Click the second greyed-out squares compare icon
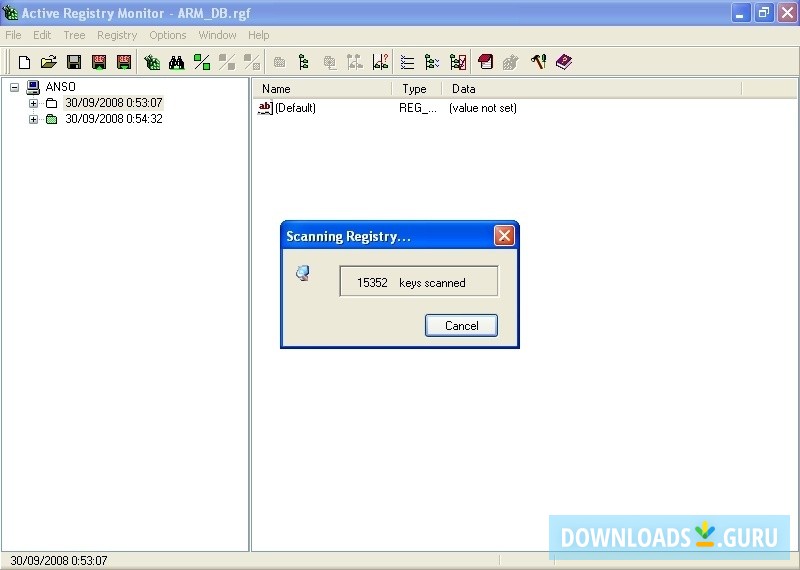Viewport: 800px width, 570px height. (252, 62)
